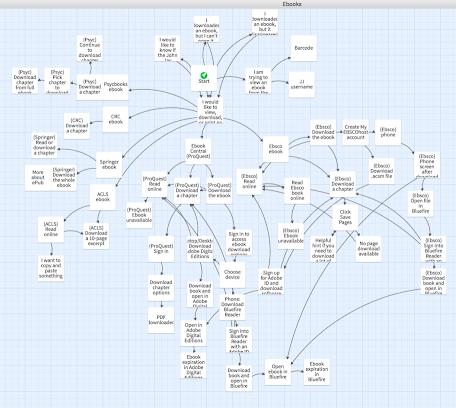The height and width of the screenshot is (408, 456).
Task: Select the (Ebsco) Sign into Bluefire Reader node
Action: [x=433, y=249]
